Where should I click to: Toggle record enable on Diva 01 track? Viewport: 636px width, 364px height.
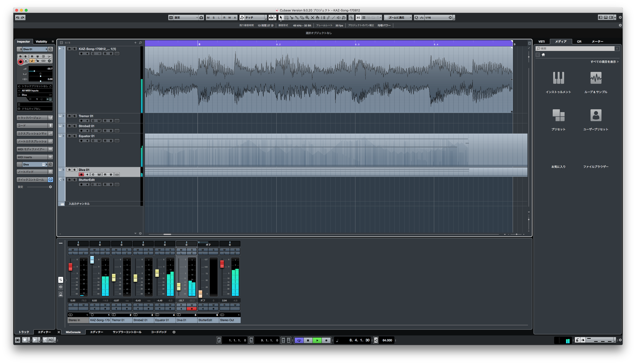pos(81,174)
